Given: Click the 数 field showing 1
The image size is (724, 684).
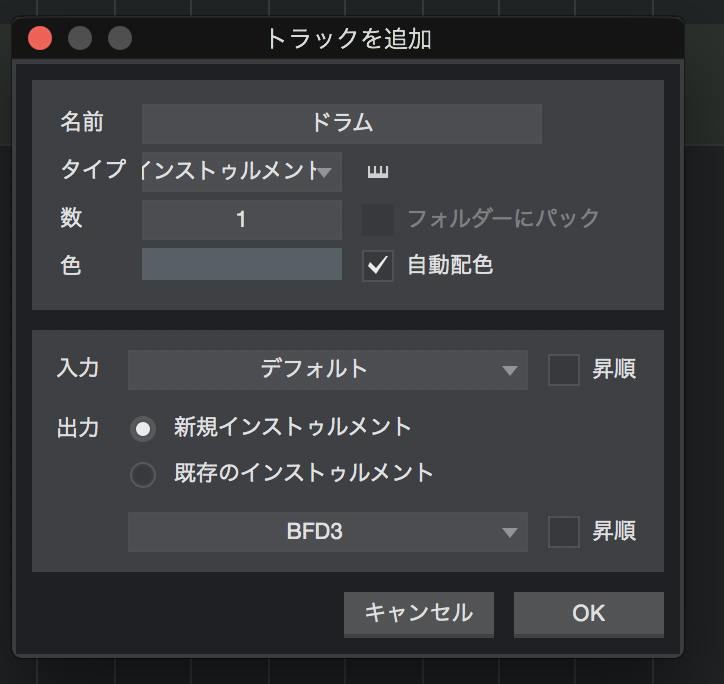Looking at the screenshot, I should point(242,219).
